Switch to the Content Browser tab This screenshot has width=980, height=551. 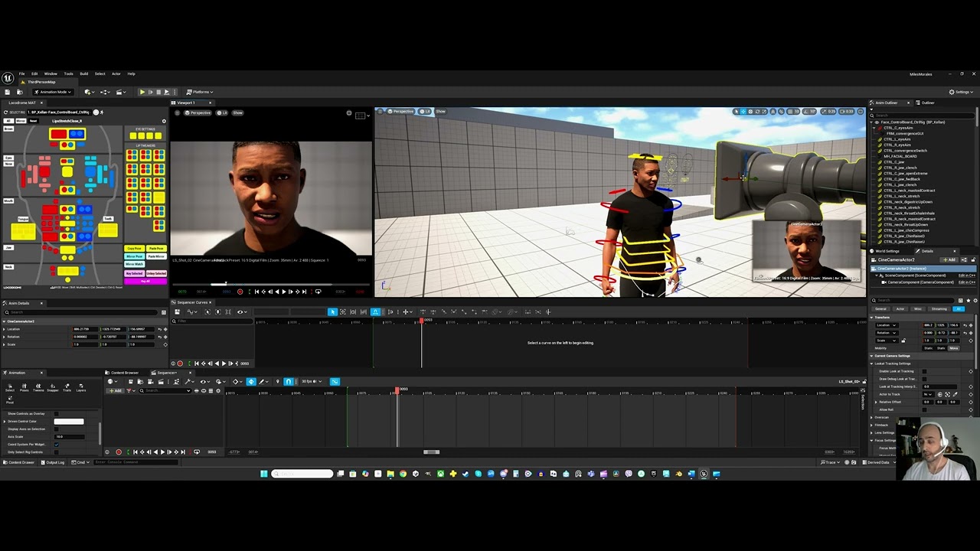[x=121, y=373]
